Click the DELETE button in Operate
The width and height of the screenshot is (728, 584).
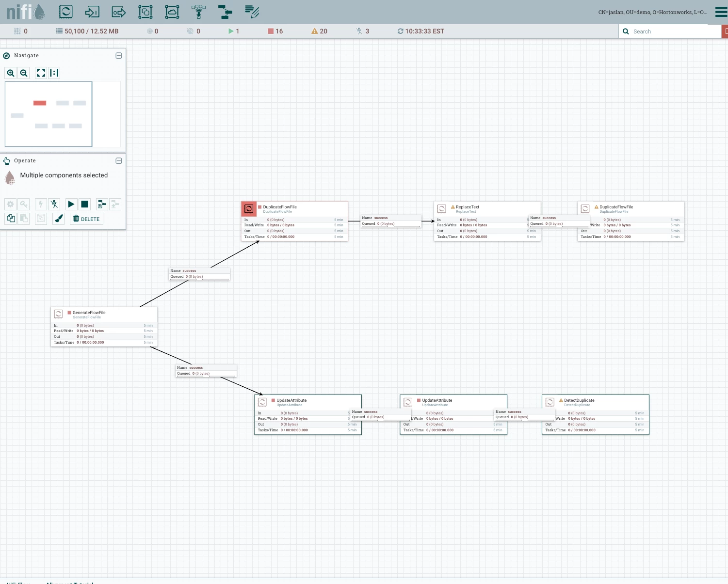[86, 219]
